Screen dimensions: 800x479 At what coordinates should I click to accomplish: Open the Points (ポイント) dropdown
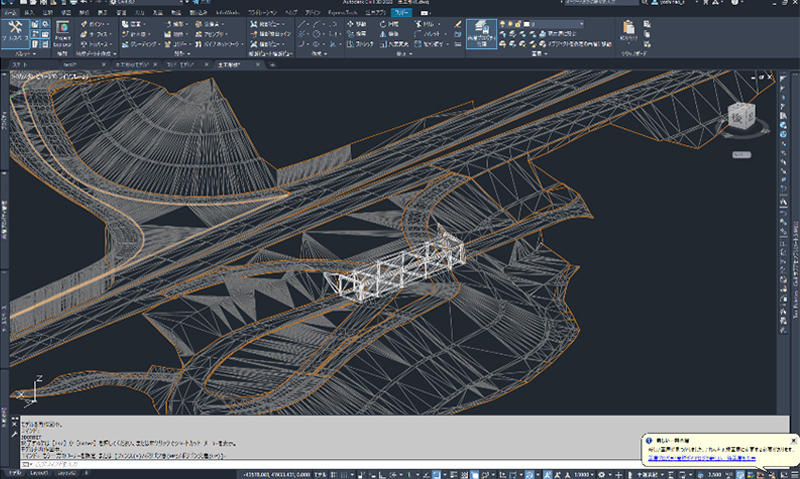coord(95,24)
